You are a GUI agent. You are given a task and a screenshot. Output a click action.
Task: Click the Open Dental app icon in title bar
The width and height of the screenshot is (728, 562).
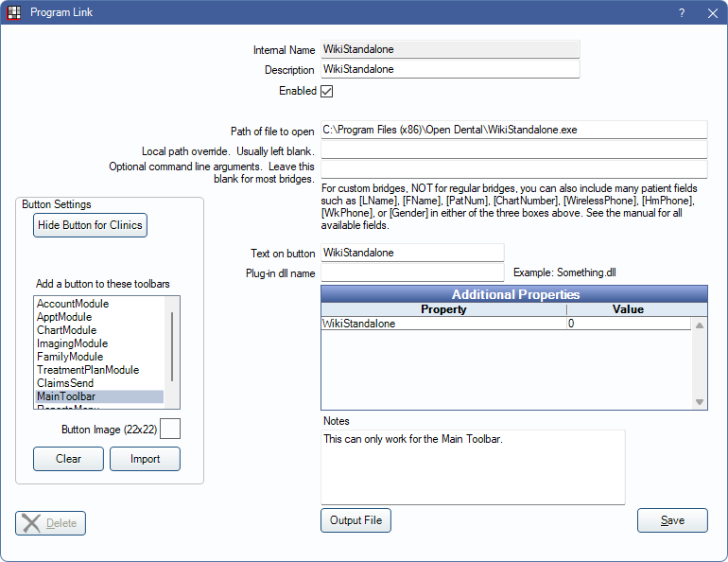tap(14, 13)
